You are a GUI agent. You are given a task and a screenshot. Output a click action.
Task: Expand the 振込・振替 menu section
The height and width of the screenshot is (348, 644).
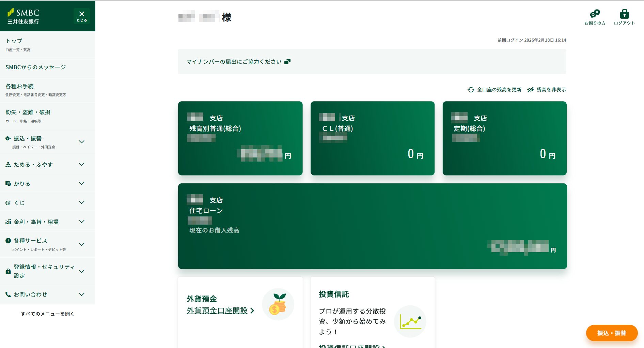pos(81,142)
